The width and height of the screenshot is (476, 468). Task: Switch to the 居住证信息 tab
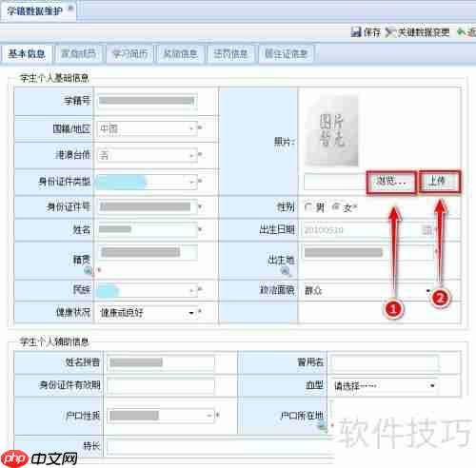point(287,54)
